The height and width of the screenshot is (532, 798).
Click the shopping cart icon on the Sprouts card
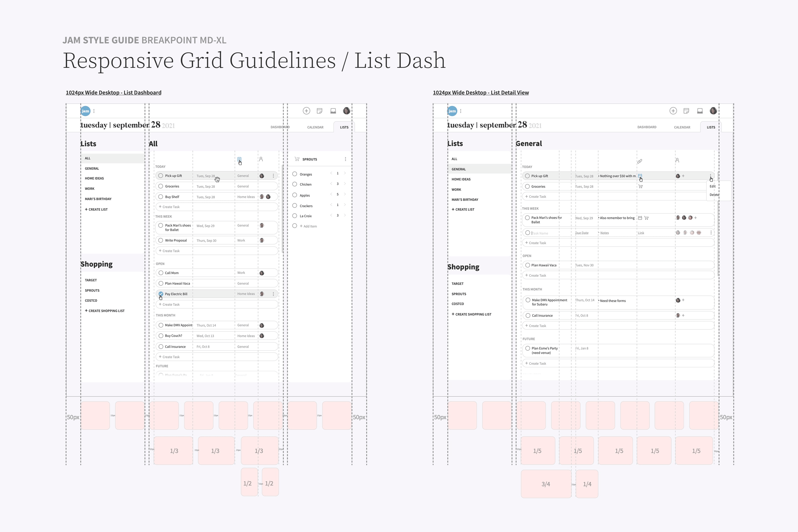point(297,159)
